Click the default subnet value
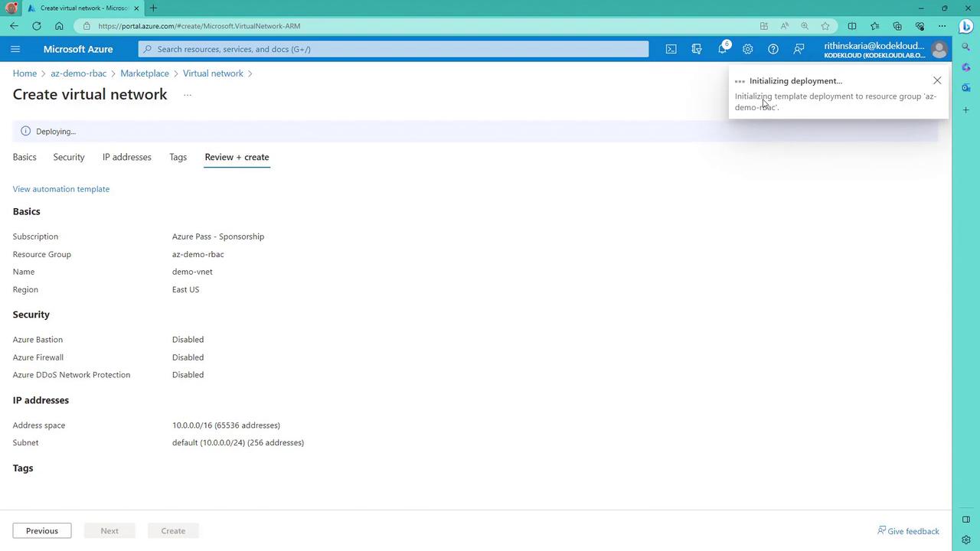The width and height of the screenshot is (980, 551). [x=238, y=443]
